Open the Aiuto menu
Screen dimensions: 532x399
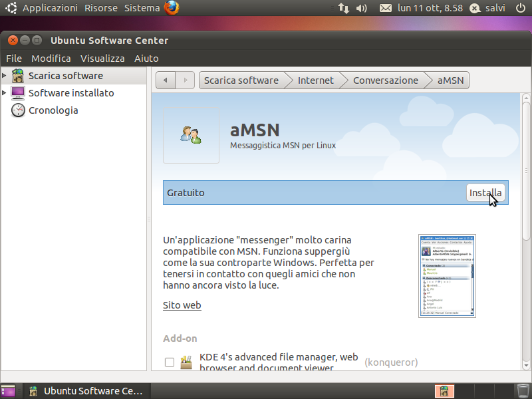tap(146, 59)
